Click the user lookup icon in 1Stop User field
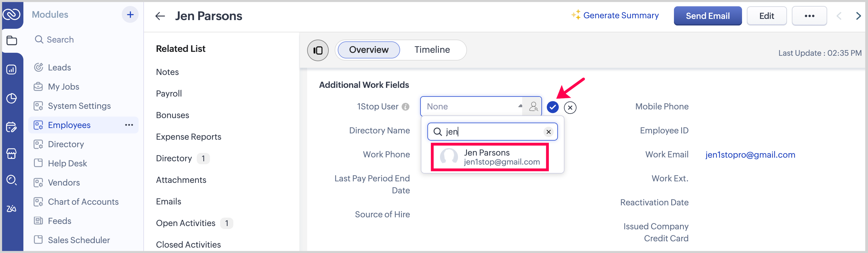This screenshot has width=868, height=253. (x=533, y=106)
